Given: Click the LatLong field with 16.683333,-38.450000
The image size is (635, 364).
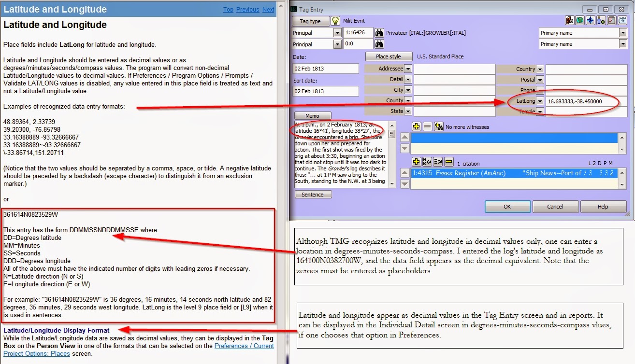Looking at the screenshot, I should tap(586, 101).
